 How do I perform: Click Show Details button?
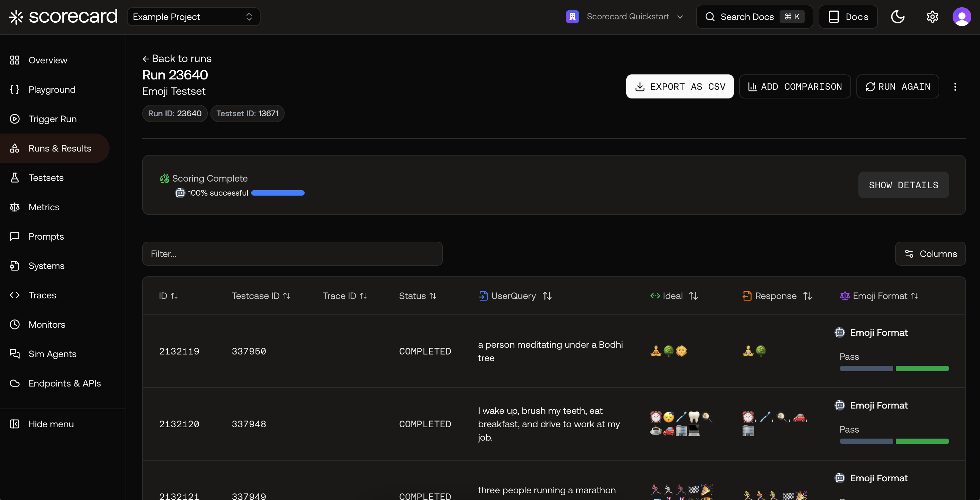904,185
